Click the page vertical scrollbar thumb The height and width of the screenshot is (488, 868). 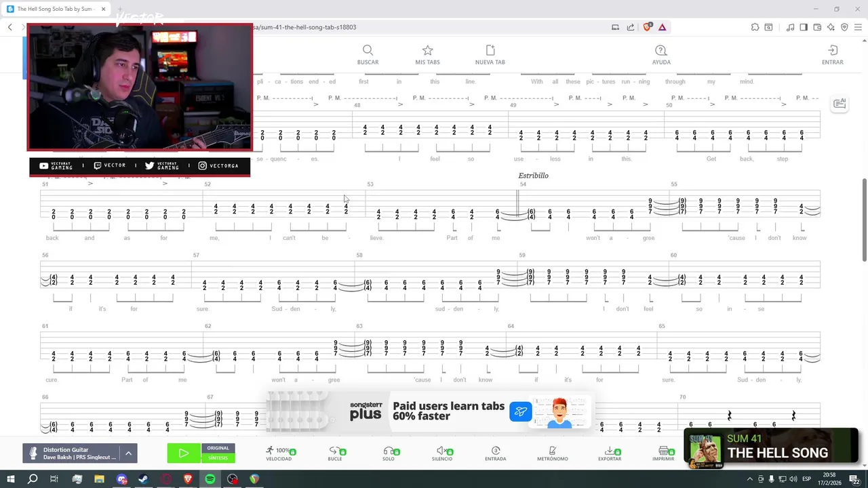864,219
